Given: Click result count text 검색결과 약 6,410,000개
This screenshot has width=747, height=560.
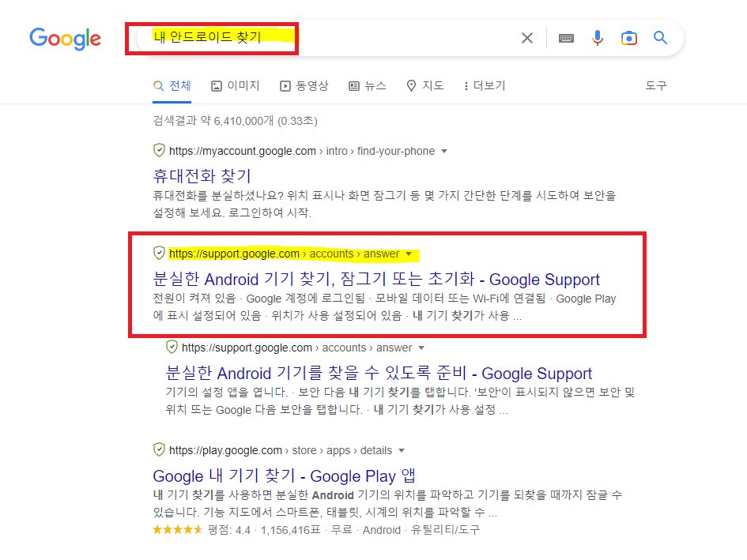Looking at the screenshot, I should pyautogui.click(x=236, y=121).
